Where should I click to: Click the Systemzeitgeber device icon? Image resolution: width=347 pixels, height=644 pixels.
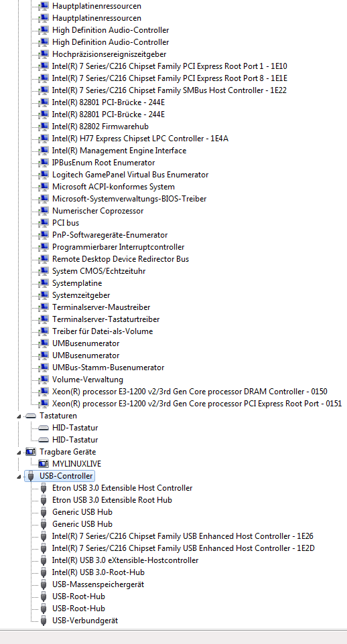pos(44,295)
